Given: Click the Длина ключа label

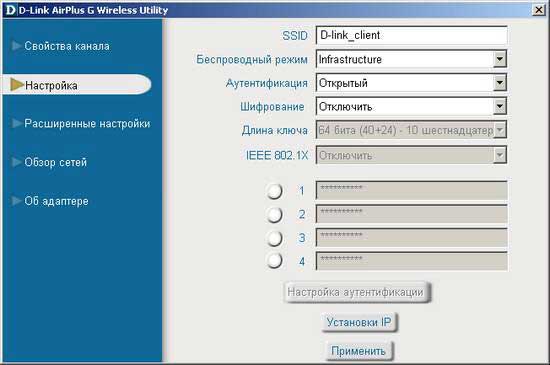Looking at the screenshot, I should click(275, 130).
